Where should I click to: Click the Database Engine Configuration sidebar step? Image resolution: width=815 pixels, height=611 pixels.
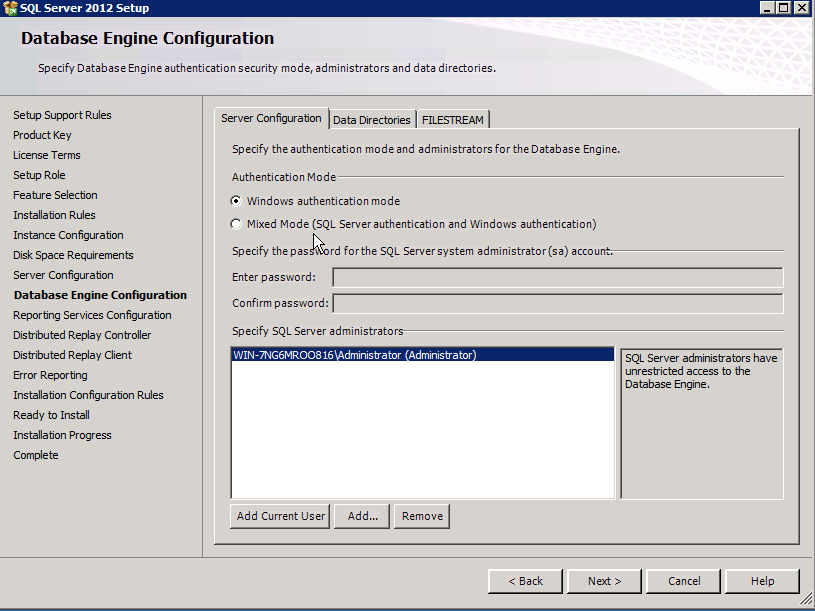100,295
